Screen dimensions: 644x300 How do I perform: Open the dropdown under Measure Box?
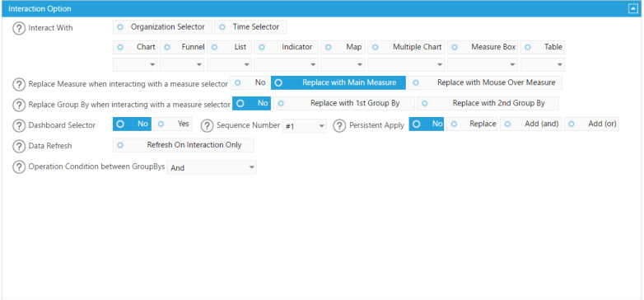(x=483, y=64)
